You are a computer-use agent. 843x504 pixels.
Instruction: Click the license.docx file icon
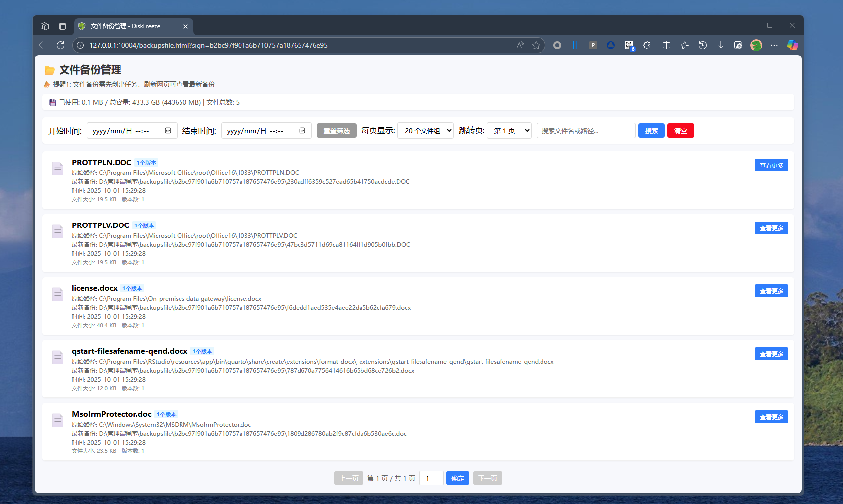pos(58,294)
